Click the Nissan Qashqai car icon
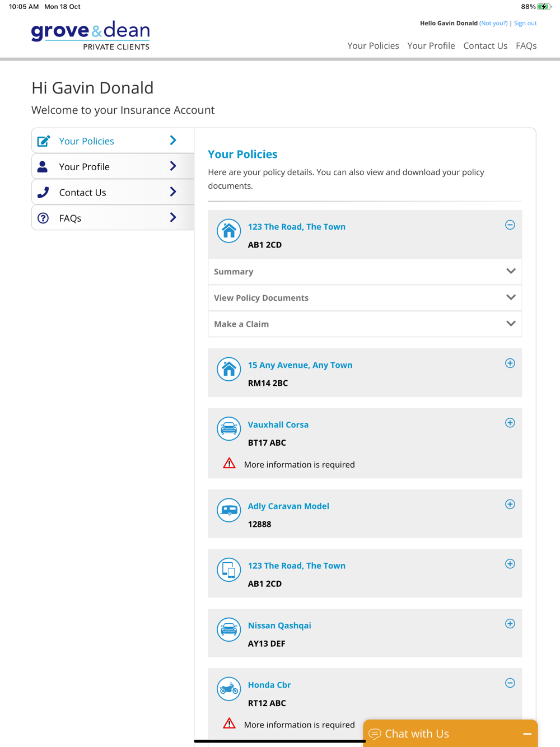Screen dimensions: 560x747 [228, 629]
